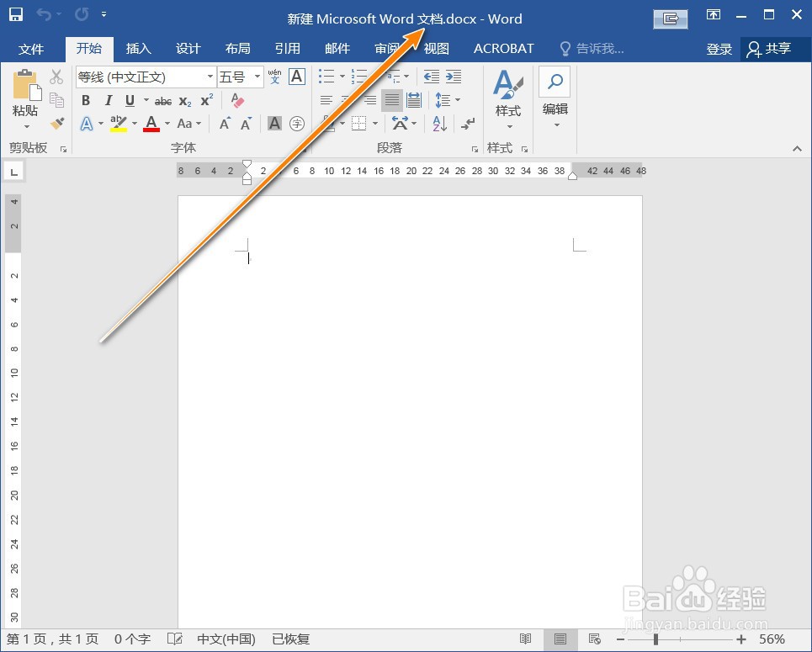The width and height of the screenshot is (812, 652).
Task: Toggle Superscript x² formatting
Action: (x=207, y=100)
